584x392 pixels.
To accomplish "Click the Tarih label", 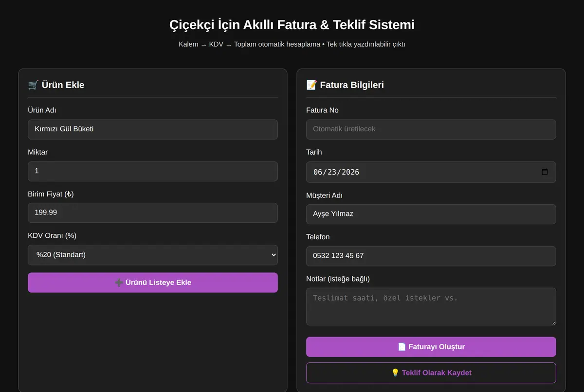I will click(314, 152).
